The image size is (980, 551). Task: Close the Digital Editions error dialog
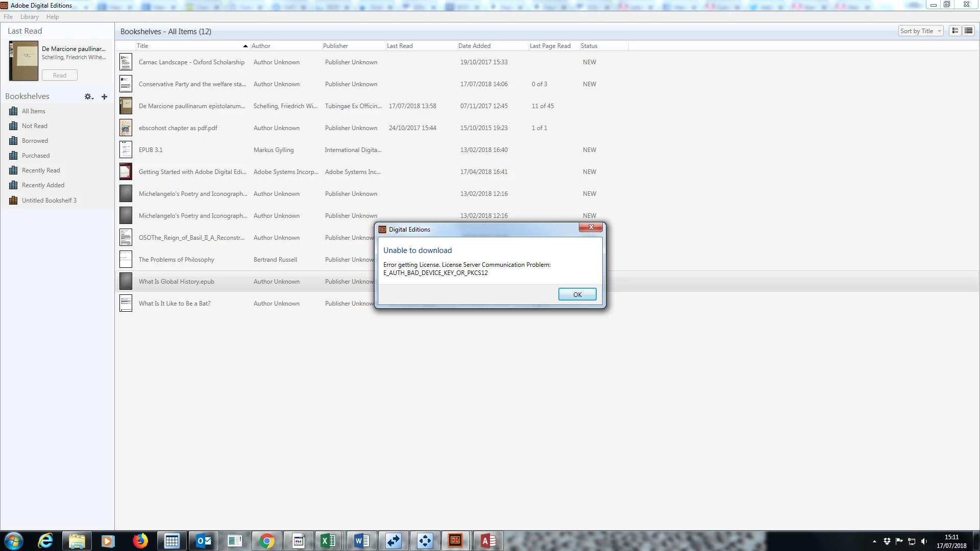pos(591,228)
